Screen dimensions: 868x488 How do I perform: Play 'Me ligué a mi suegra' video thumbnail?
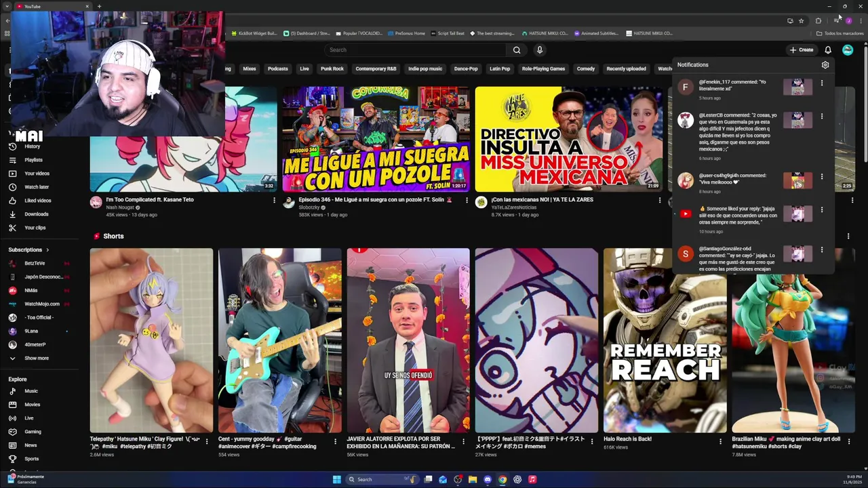(376, 139)
